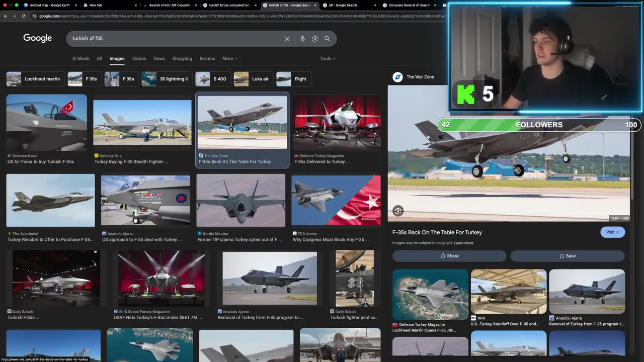The height and width of the screenshot is (362, 644).
Task: Click the browser URL address bar
Action: click(x=242, y=16)
